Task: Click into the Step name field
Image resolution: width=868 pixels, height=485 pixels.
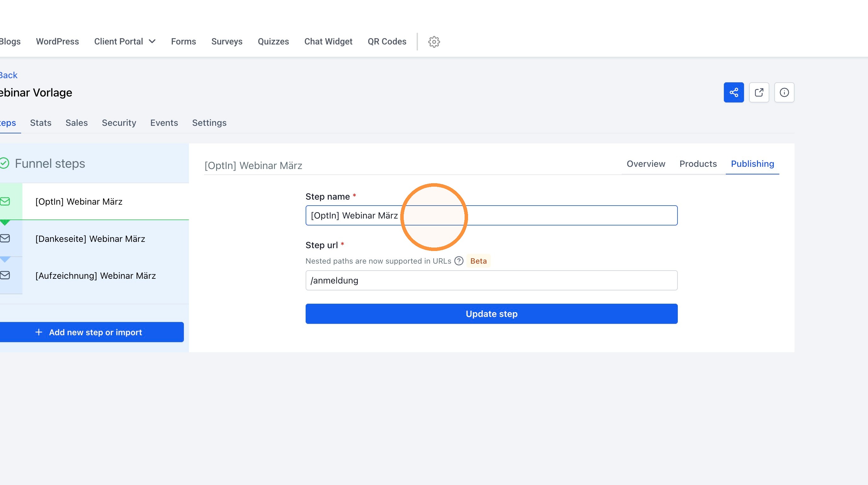Action: [491, 216]
